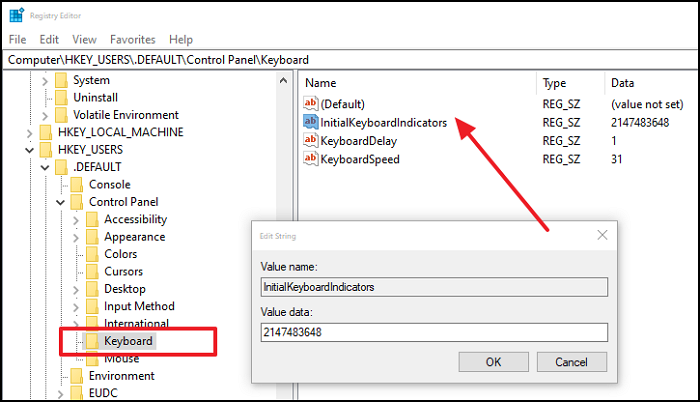This screenshot has height=402, width=700.
Task: Click the Colors folder icon
Action: point(92,254)
